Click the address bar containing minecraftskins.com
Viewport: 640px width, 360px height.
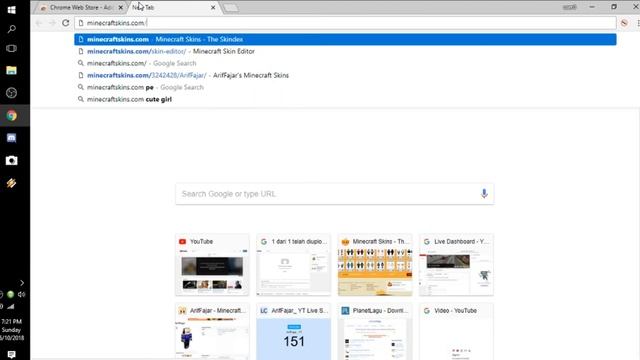[x=345, y=23]
